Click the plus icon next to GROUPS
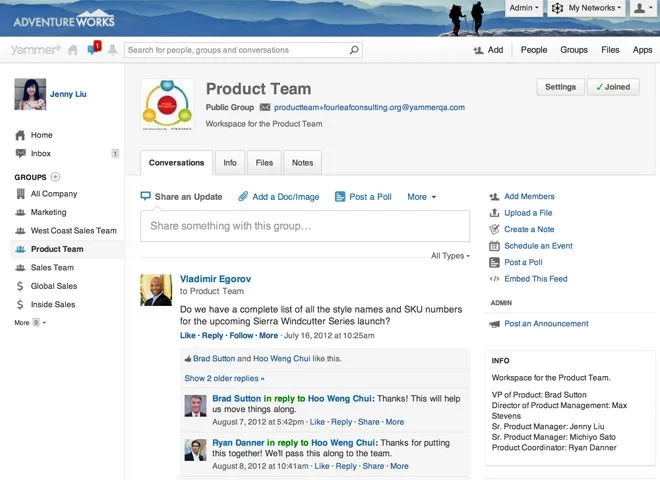 click(x=55, y=177)
